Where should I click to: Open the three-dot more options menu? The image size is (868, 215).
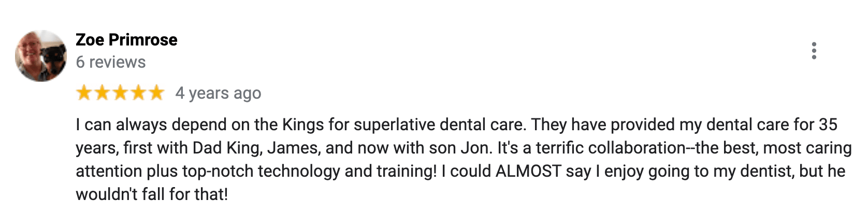[814, 51]
